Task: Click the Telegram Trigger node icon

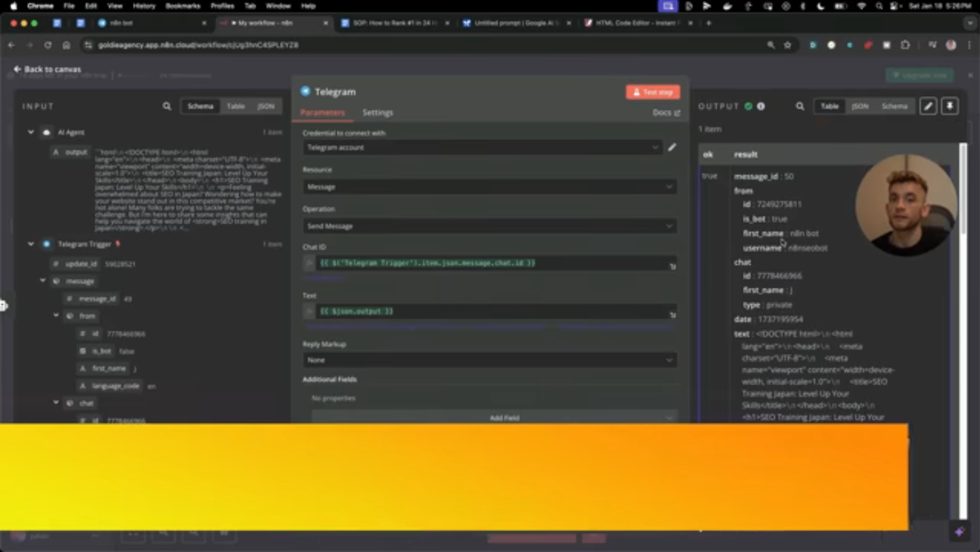Action: coord(46,244)
